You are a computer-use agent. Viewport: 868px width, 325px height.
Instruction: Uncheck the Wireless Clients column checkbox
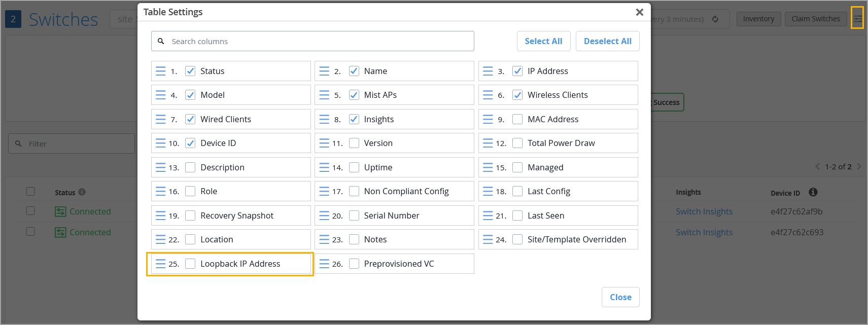517,95
